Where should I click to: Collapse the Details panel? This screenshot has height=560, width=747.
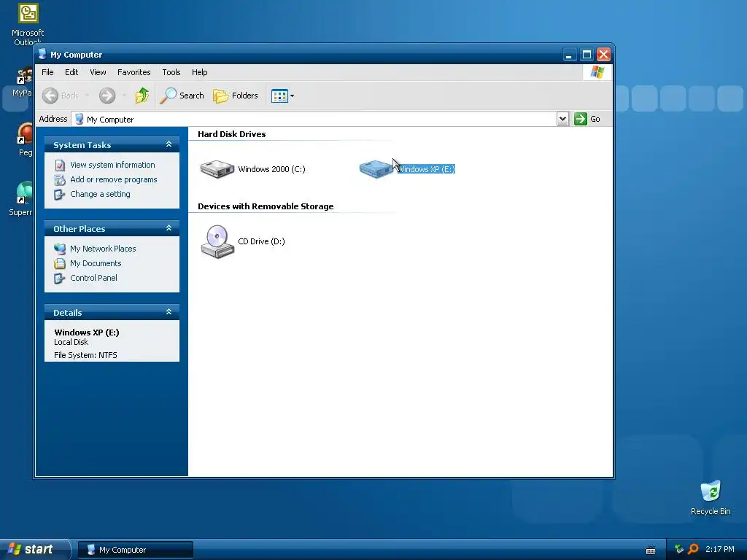(169, 312)
